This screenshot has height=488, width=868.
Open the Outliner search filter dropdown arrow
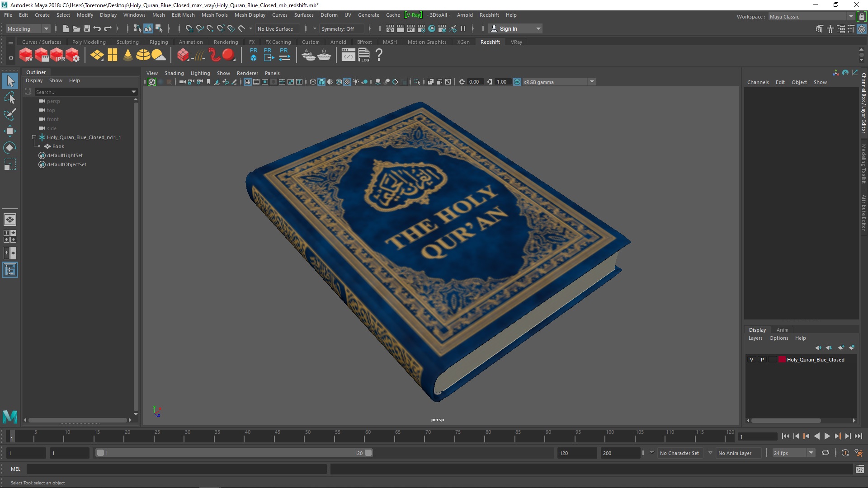(134, 92)
